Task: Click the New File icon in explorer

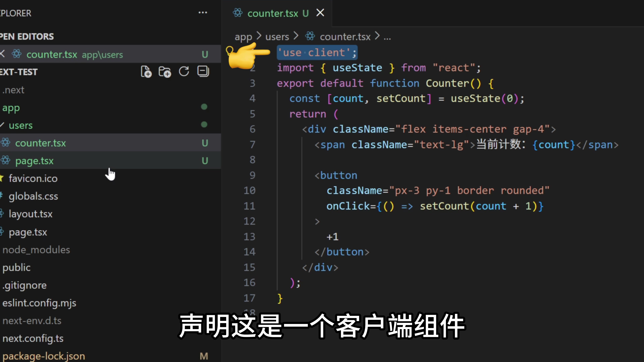Action: tap(146, 72)
